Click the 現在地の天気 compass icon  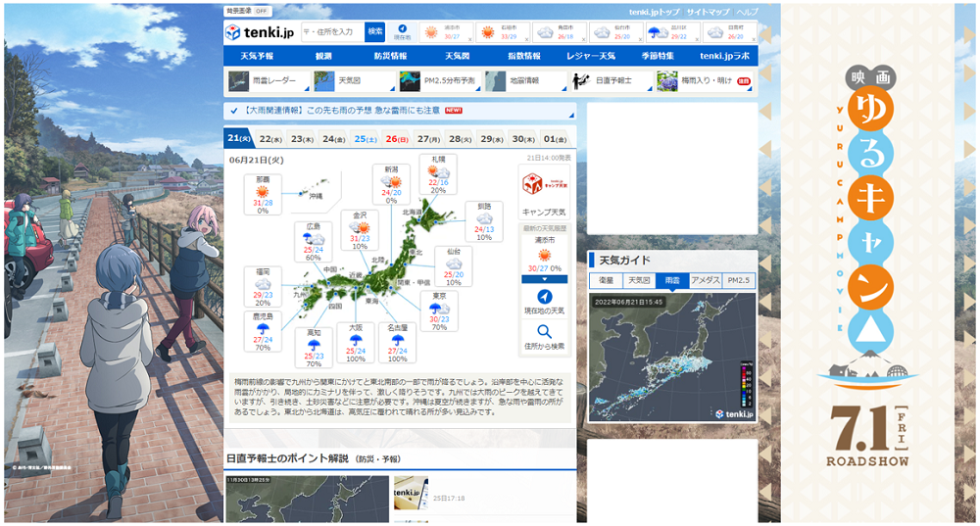tap(544, 296)
